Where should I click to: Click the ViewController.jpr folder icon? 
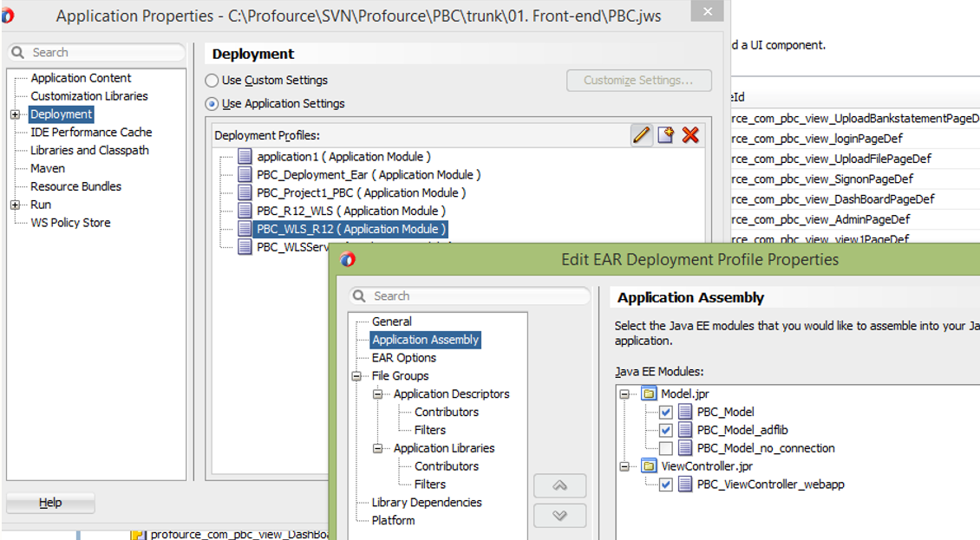[x=650, y=466]
